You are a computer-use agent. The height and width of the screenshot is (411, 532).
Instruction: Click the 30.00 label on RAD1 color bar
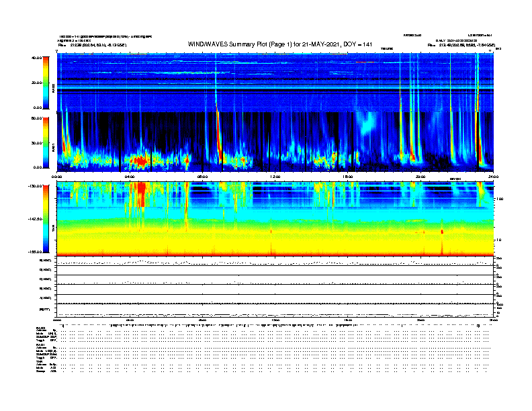coord(36,143)
